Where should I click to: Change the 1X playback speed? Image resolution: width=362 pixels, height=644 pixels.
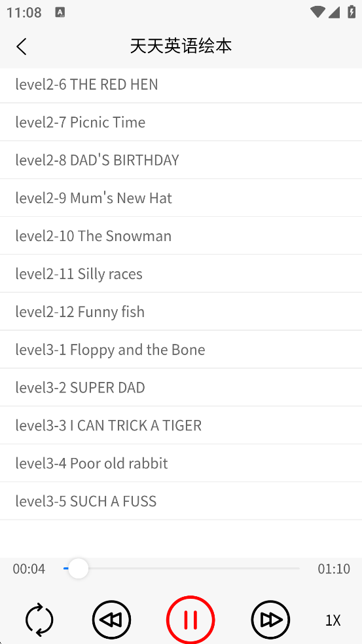(333, 620)
